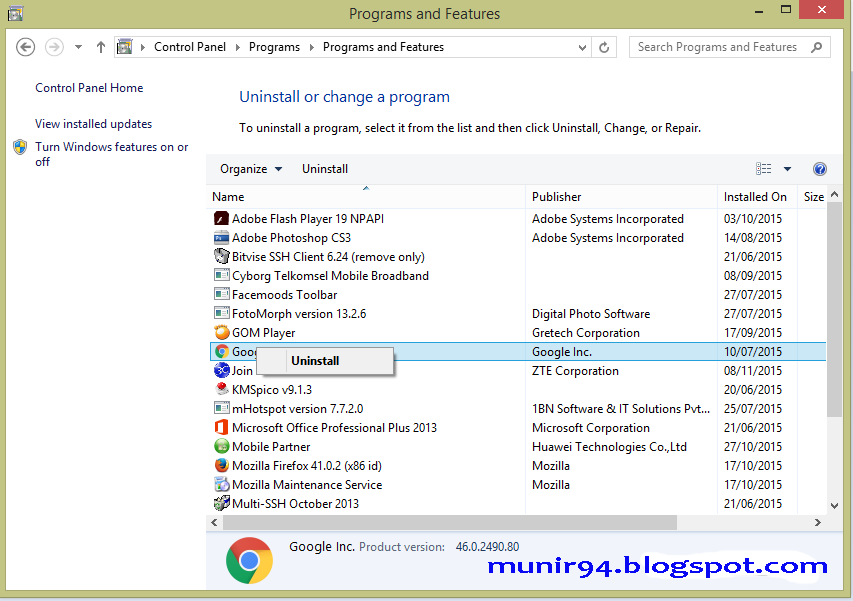The height and width of the screenshot is (601, 853).
Task: Click the Programs breadcrumb
Action: click(x=274, y=47)
